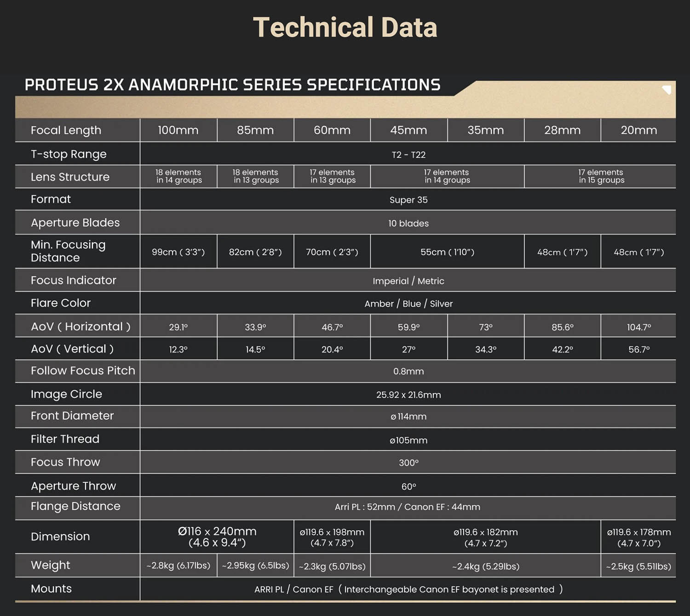Select the Flange Distance row label
The height and width of the screenshot is (616, 690).
point(75,506)
